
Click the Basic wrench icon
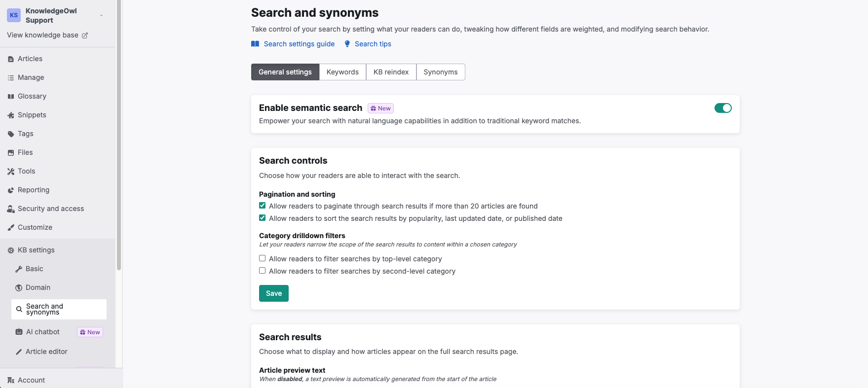coord(19,269)
